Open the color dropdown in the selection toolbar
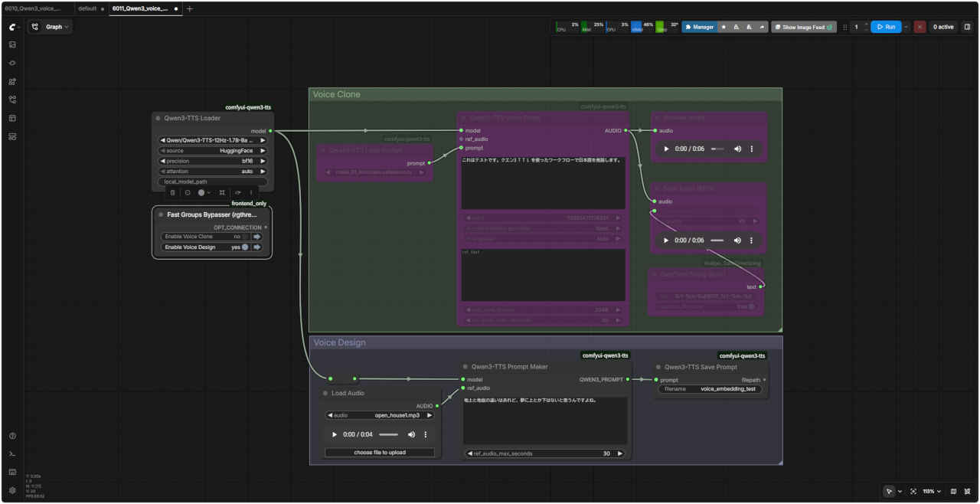 204,192
